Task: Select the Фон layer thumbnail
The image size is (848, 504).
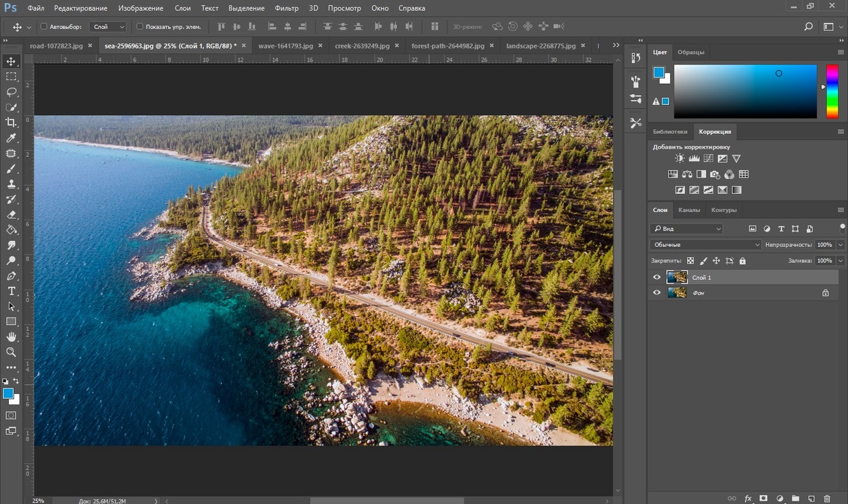Action: (x=676, y=293)
